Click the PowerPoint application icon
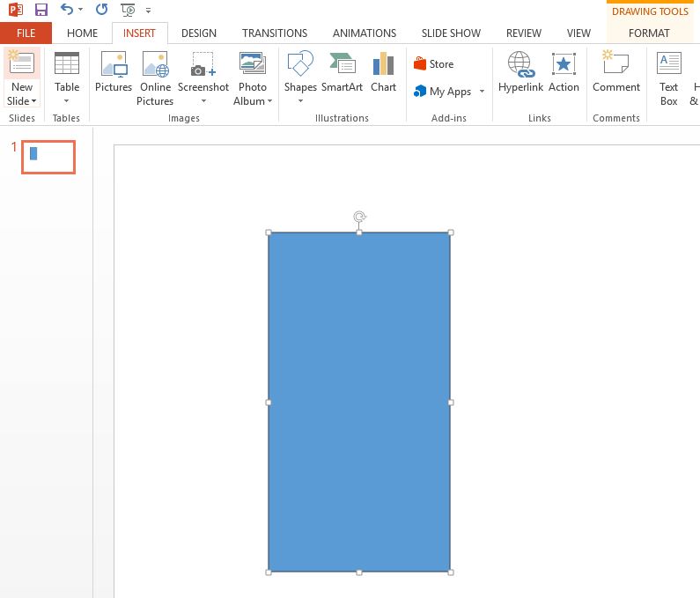This screenshot has height=598, width=700. [x=16, y=10]
